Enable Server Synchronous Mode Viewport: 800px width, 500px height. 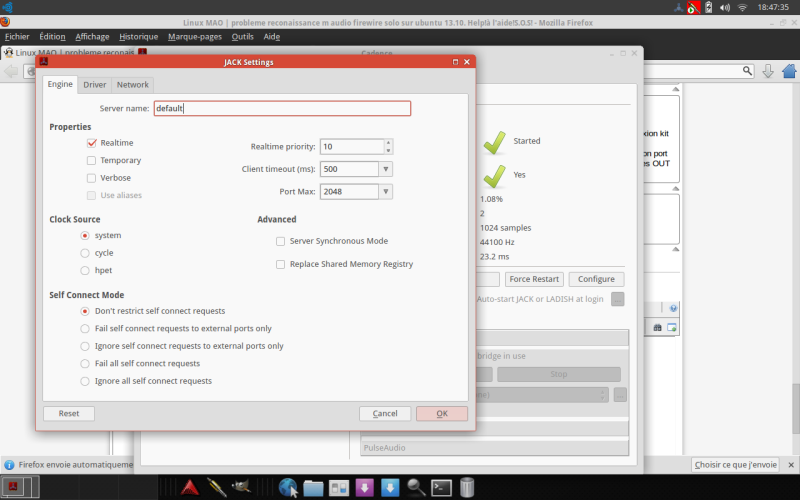coord(280,241)
